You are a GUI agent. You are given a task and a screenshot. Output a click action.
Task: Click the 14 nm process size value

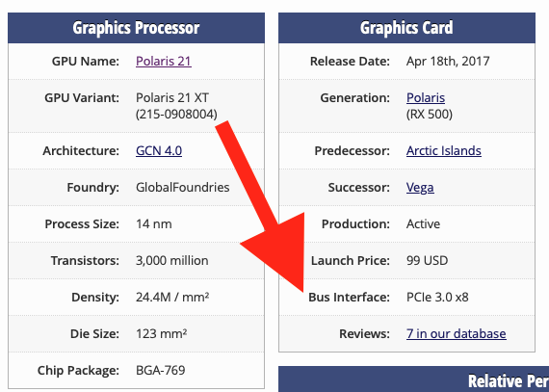tap(154, 224)
